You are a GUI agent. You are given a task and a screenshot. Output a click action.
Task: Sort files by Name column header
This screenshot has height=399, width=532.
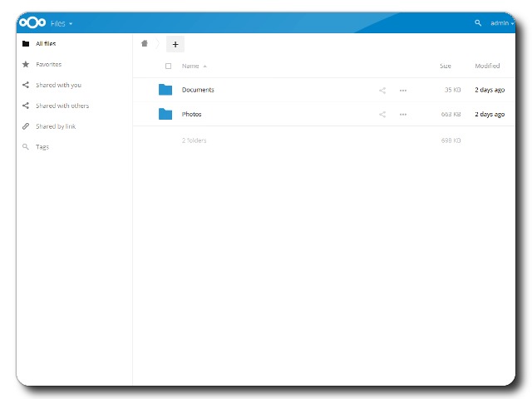(190, 66)
